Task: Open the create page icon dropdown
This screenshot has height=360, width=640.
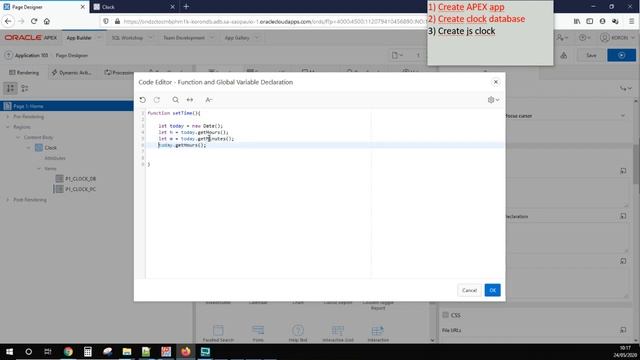Action: (397, 55)
